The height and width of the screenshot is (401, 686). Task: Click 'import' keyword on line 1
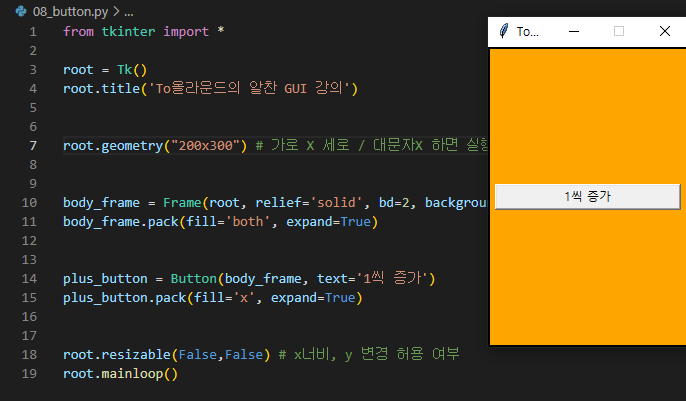[186, 31]
